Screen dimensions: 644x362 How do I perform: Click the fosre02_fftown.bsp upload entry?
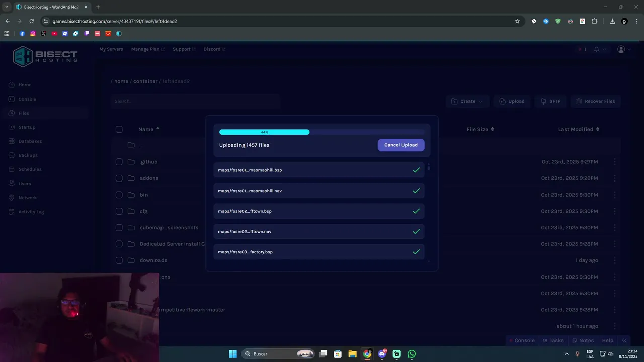[x=318, y=211]
